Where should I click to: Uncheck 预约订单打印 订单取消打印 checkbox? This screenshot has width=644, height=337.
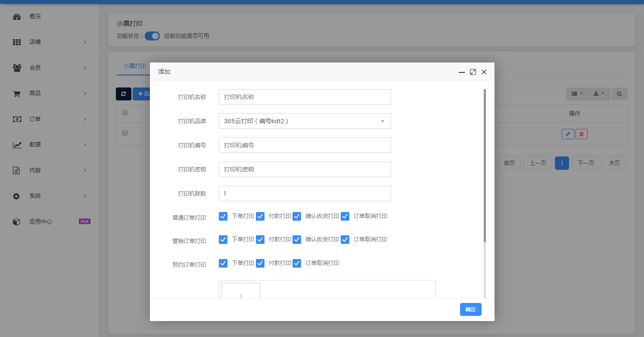coord(297,263)
